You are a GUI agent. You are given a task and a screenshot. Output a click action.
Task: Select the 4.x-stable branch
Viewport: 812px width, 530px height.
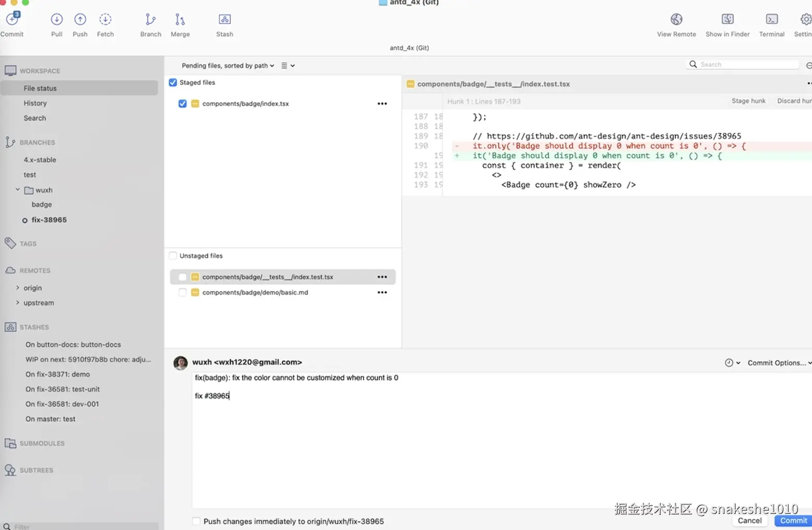pos(40,160)
